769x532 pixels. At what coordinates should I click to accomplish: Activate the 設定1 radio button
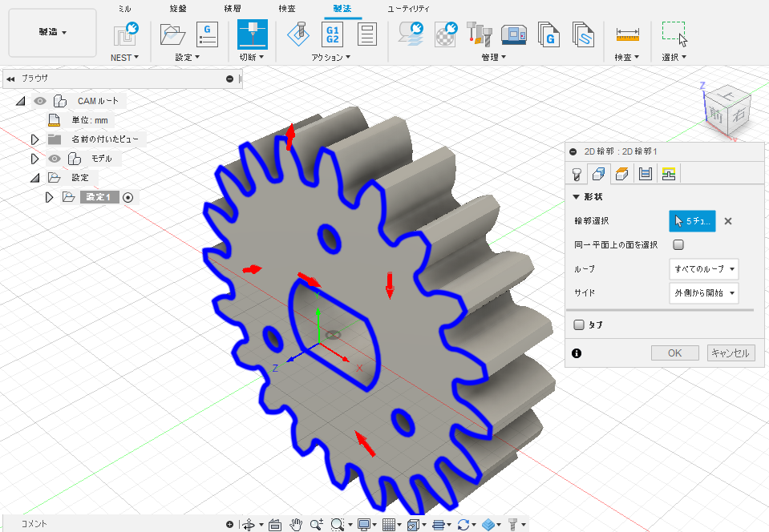point(128,197)
